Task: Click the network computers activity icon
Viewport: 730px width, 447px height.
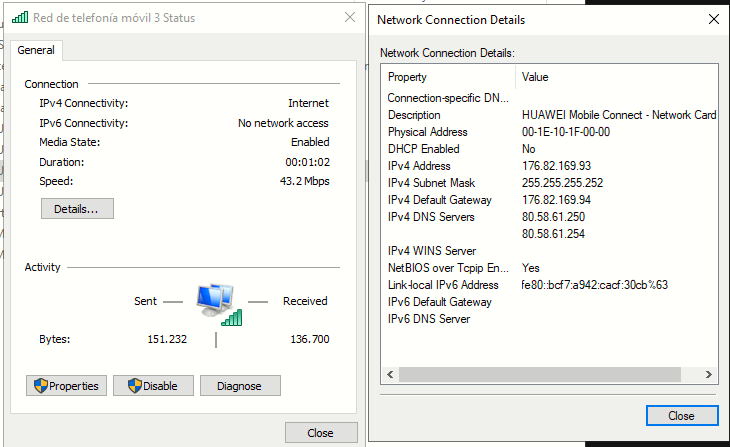Action: click(219, 305)
